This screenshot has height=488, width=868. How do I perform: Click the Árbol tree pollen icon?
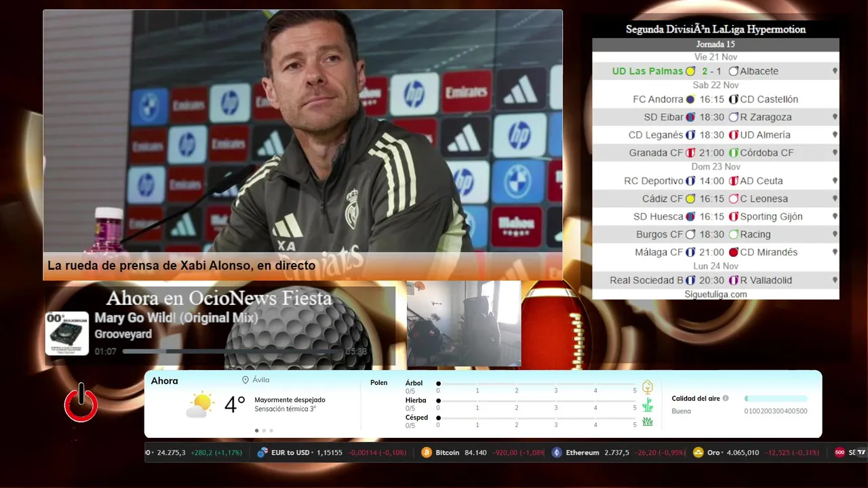coord(648,387)
